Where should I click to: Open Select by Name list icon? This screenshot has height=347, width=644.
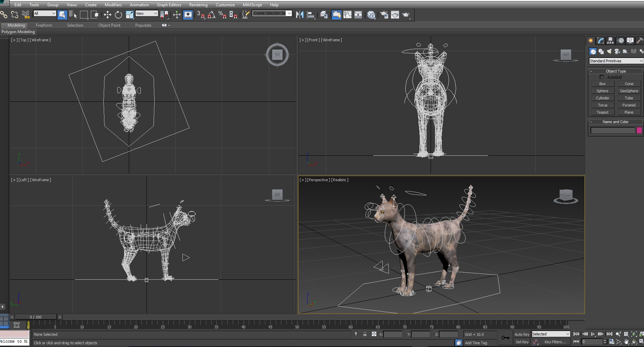click(x=73, y=14)
